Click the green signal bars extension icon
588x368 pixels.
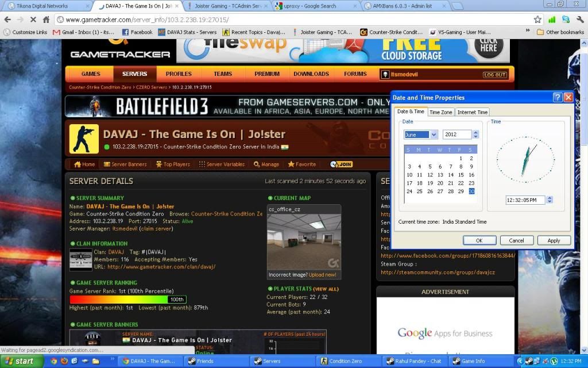point(552,20)
